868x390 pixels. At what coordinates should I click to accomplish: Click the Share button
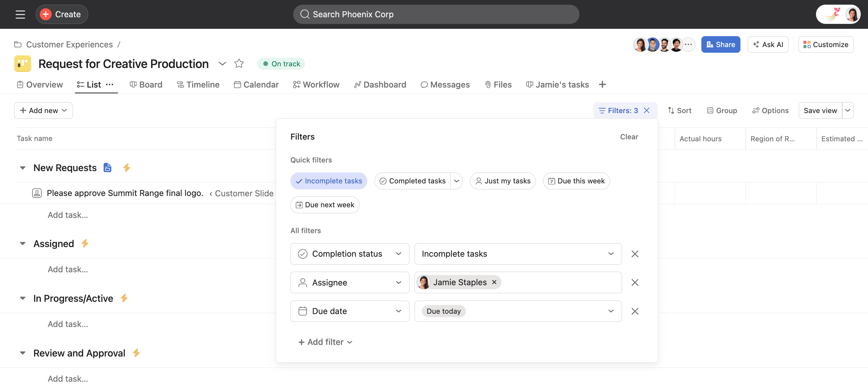[721, 44]
